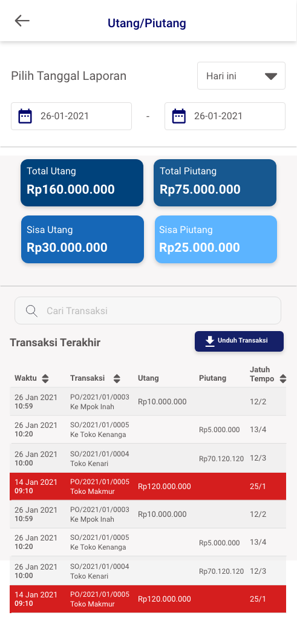Click the search magnifier icon
This screenshot has width=297, height=644.
pyautogui.click(x=31, y=311)
